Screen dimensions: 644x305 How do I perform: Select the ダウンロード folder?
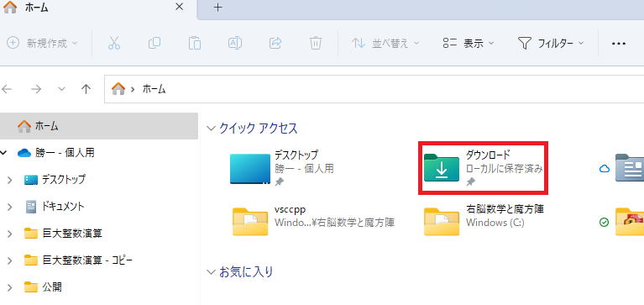(x=483, y=168)
